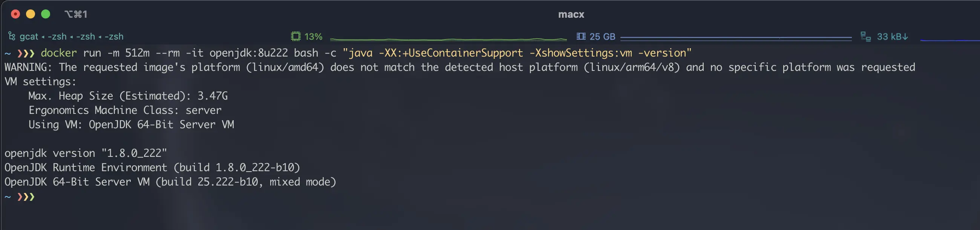980x230 pixels.
Task: Click the ⌥⌘1 shortcut label in the title bar
Action: pos(76,14)
